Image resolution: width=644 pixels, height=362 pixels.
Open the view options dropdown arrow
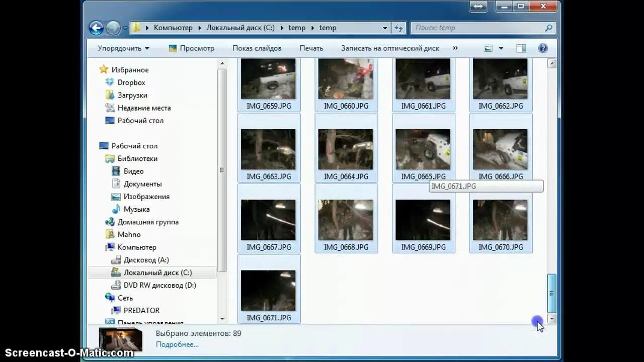[x=501, y=48]
